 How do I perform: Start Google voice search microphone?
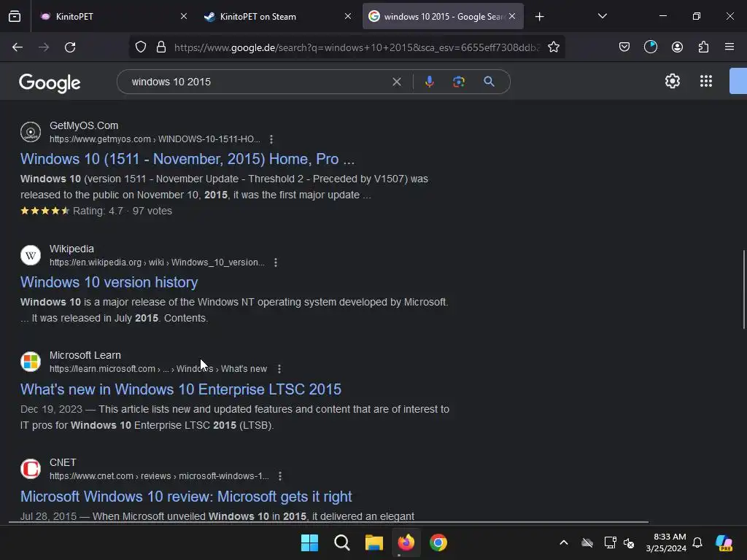tap(429, 82)
